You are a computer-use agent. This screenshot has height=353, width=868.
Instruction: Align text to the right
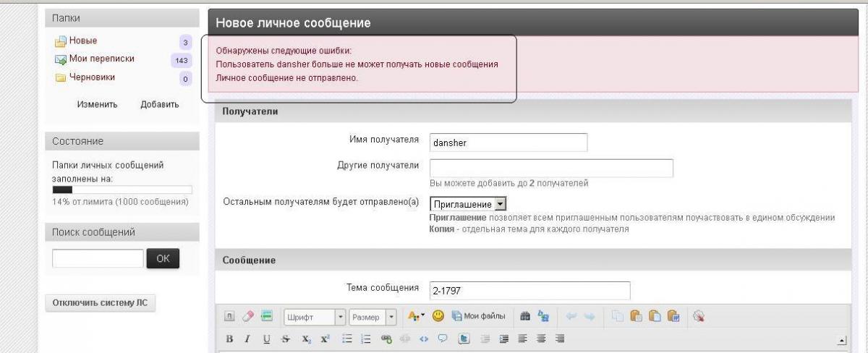[559, 339]
